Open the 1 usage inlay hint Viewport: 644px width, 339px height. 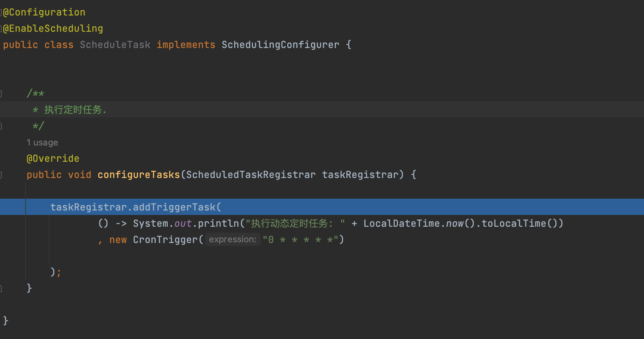click(42, 143)
